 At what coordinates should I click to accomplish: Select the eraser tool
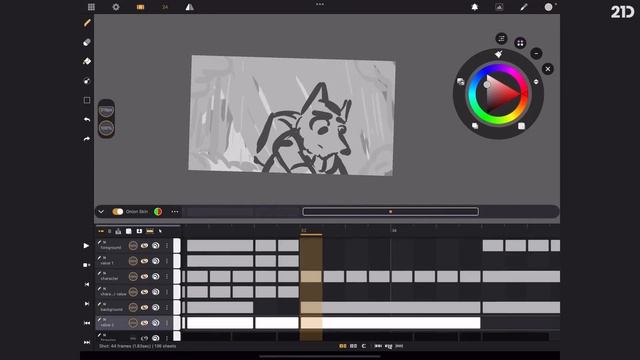87,42
